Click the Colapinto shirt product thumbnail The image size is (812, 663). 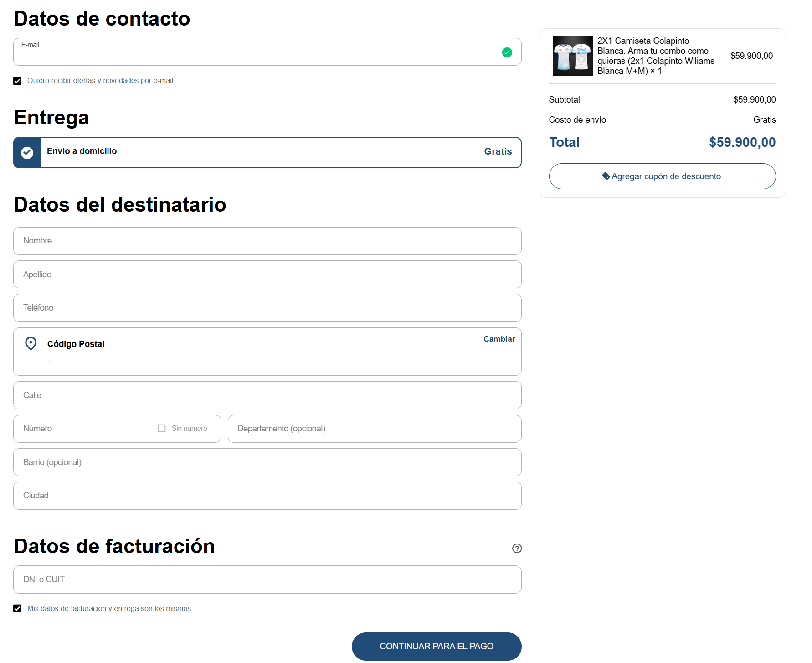point(572,56)
